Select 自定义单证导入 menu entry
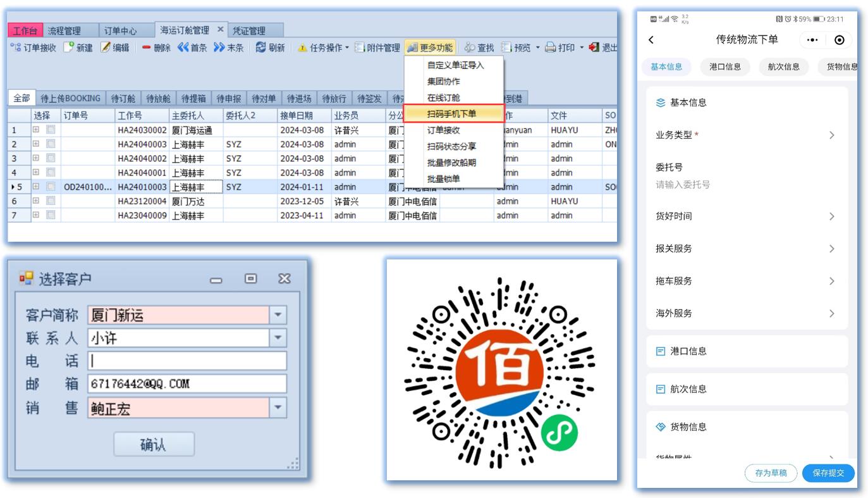 [455, 65]
